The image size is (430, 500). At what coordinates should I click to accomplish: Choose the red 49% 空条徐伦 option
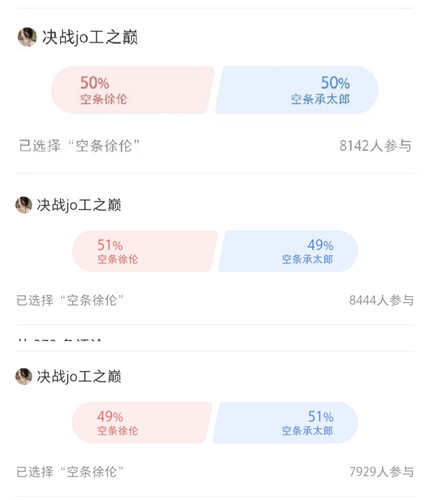(x=142, y=422)
